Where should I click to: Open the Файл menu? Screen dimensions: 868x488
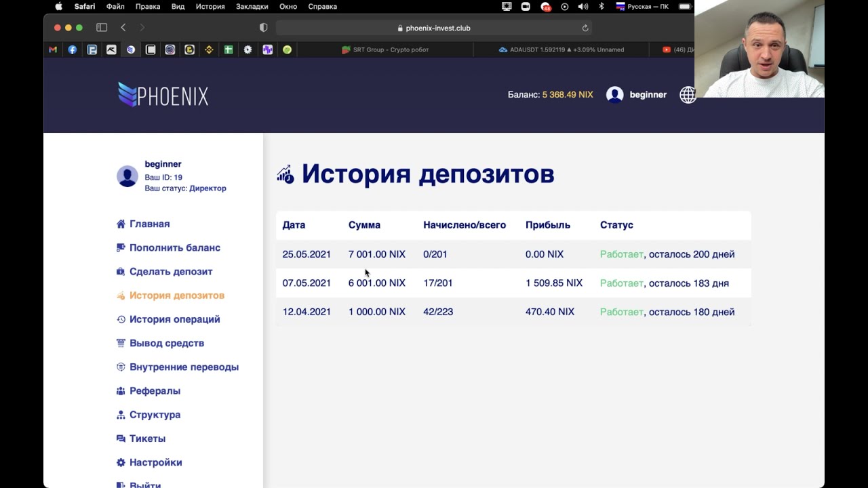click(x=115, y=7)
